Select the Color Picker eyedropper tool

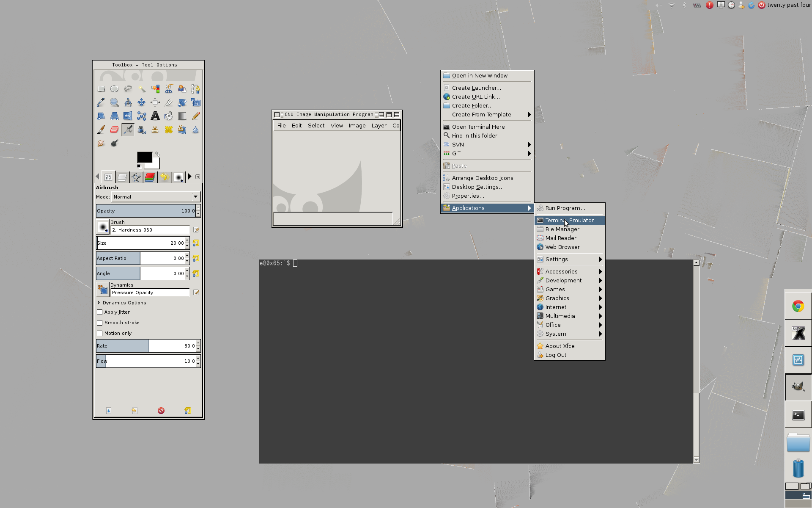101,102
